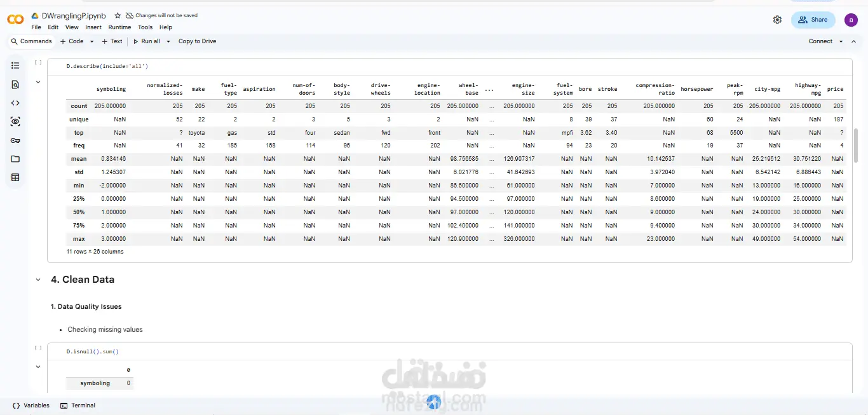Open Data table grid icon in sidebar
The width and height of the screenshot is (868, 415).
click(x=15, y=178)
